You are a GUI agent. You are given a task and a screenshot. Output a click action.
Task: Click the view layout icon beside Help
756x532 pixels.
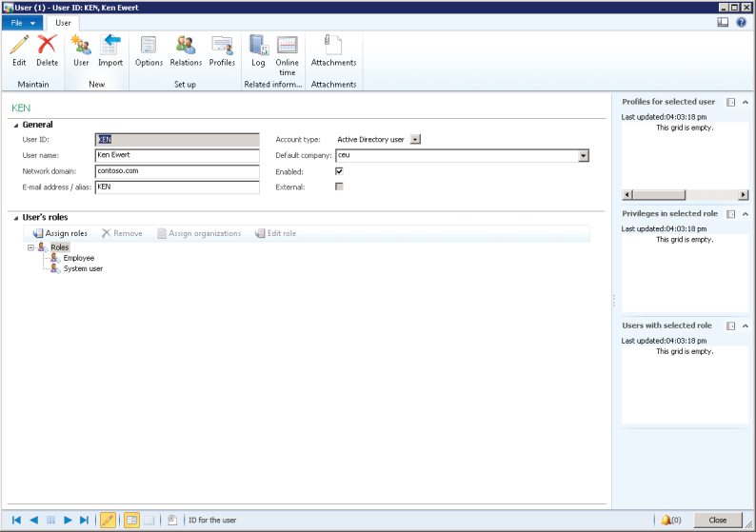(x=723, y=22)
